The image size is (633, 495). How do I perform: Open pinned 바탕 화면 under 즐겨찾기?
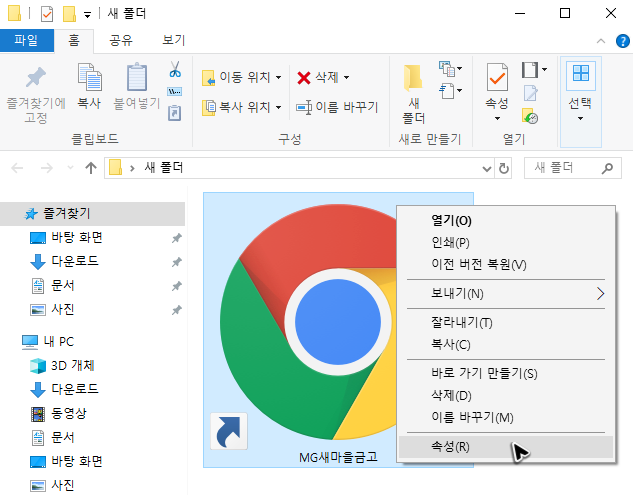point(77,238)
